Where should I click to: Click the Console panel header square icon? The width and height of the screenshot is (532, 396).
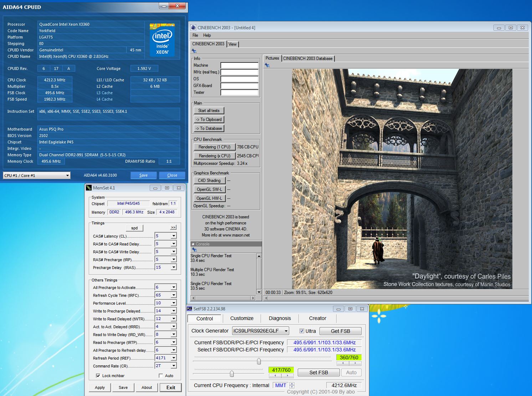tap(193, 244)
